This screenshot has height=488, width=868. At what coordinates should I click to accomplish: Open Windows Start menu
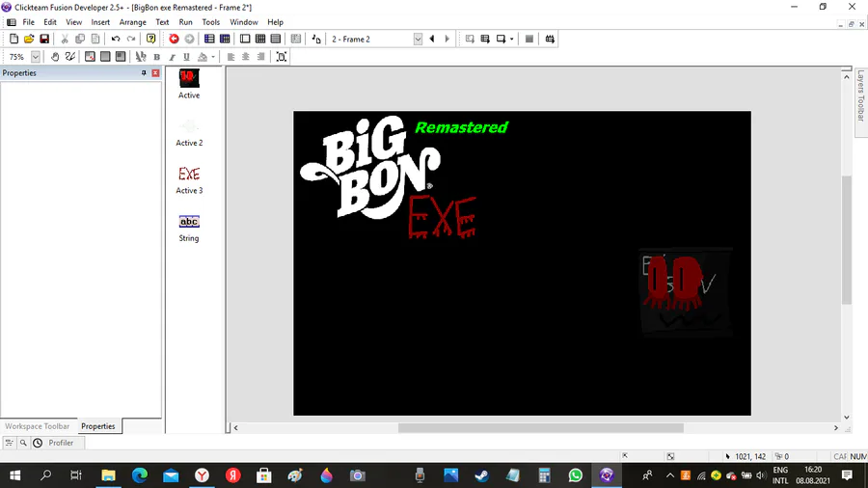tap(14, 475)
